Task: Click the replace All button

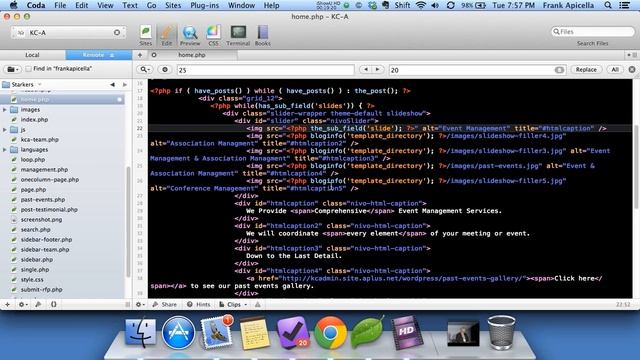Action: pyautogui.click(x=615, y=70)
